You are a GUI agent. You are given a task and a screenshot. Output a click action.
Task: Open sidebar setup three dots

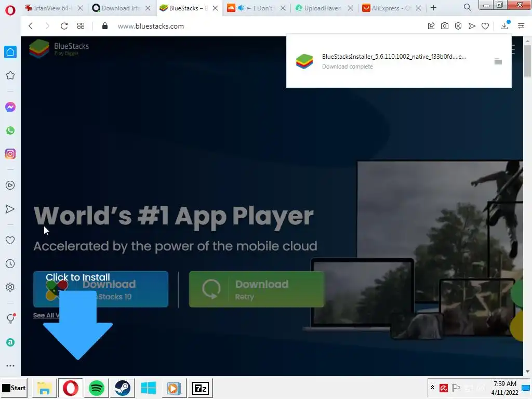[10, 366]
